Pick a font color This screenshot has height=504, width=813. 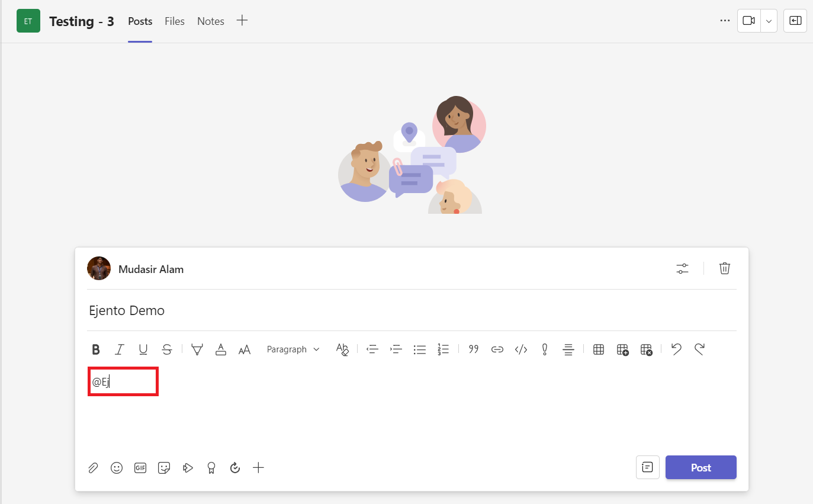point(221,349)
